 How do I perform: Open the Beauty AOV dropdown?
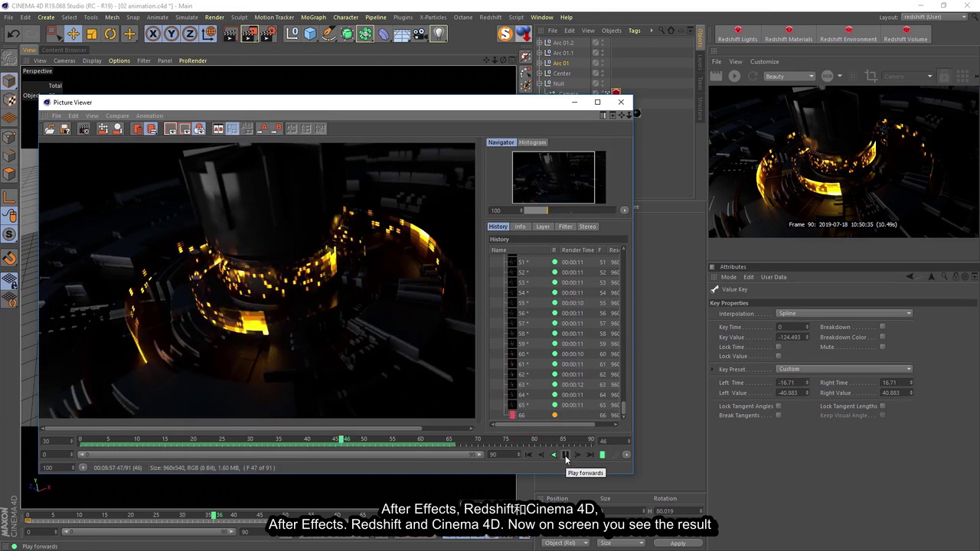click(789, 76)
